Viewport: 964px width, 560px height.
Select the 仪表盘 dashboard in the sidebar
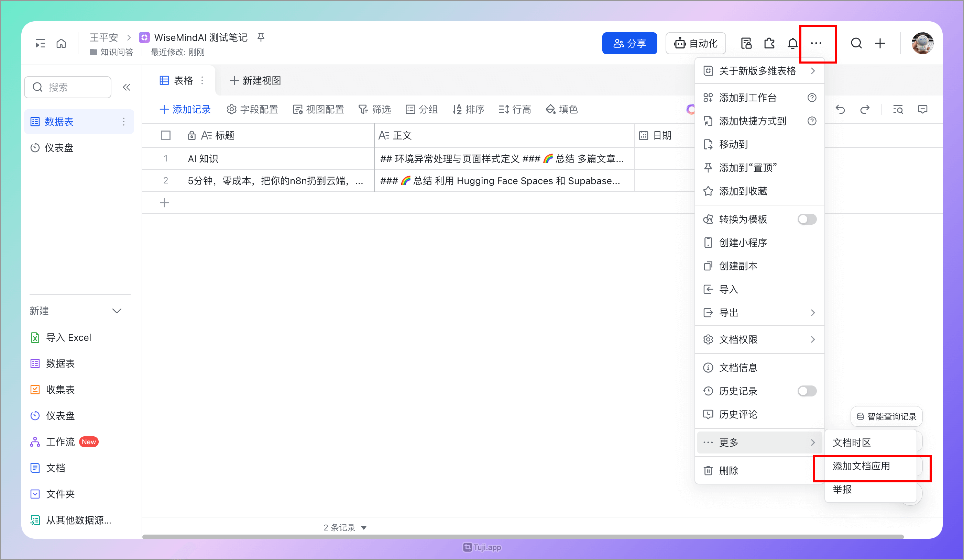pyautogui.click(x=59, y=147)
